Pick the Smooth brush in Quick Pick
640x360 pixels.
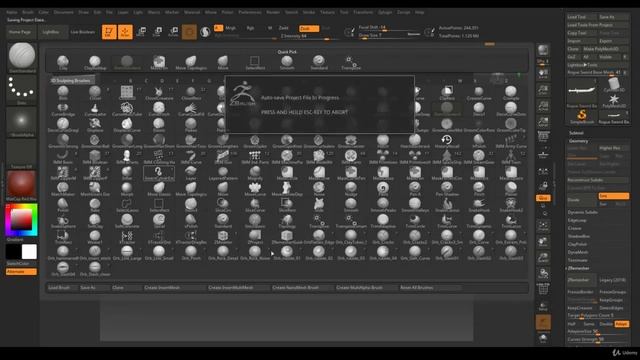(x=287, y=62)
